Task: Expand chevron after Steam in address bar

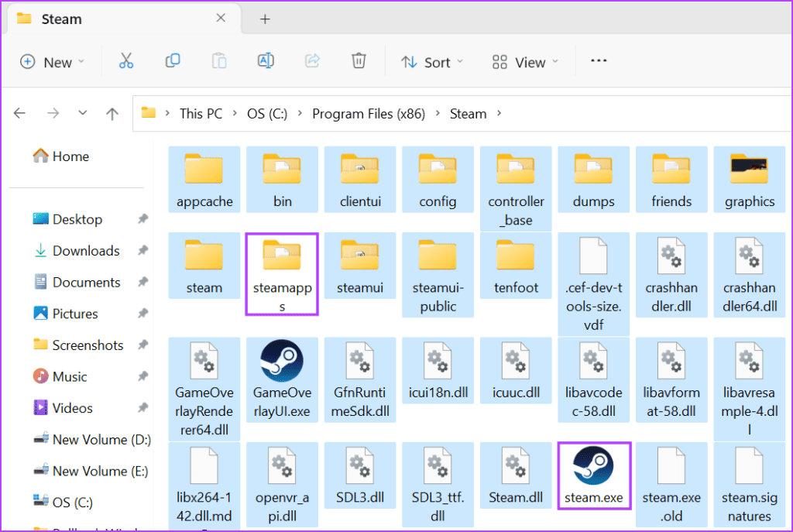Action: 499,113
